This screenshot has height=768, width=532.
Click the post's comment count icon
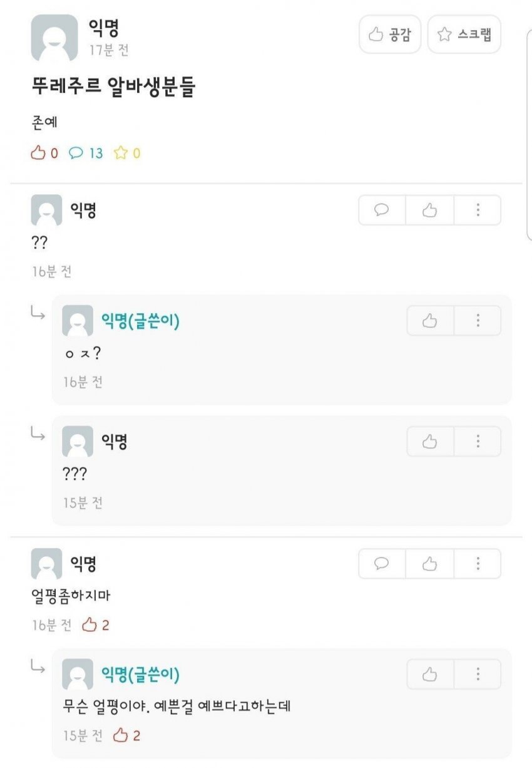[76, 153]
